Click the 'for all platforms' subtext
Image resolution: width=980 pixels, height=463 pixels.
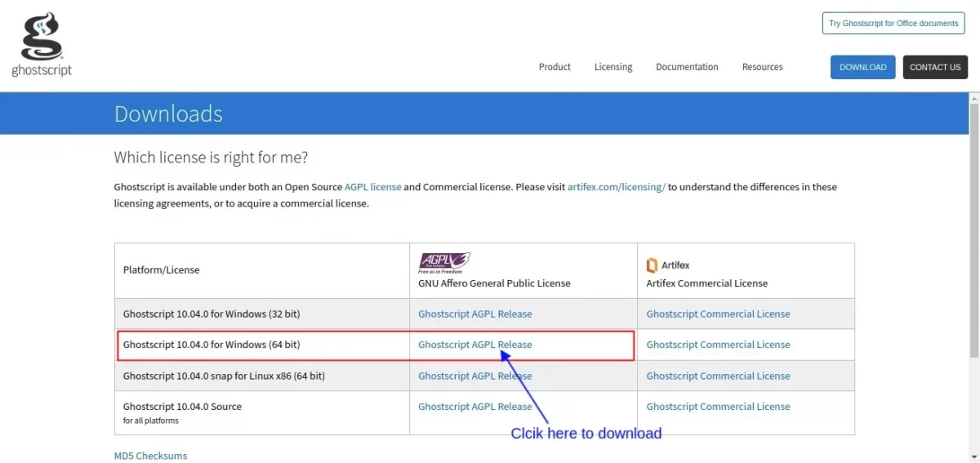pos(150,421)
